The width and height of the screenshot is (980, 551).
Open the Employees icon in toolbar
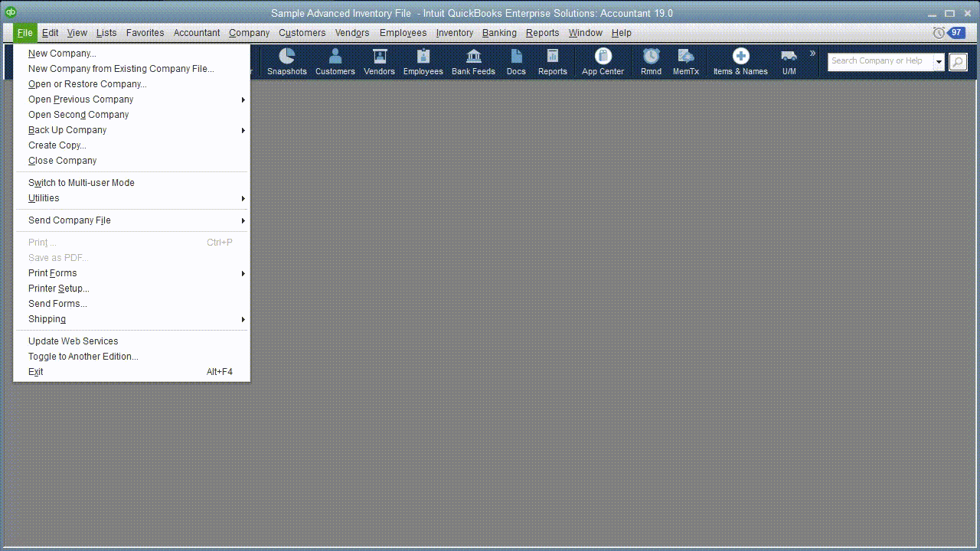(x=423, y=61)
